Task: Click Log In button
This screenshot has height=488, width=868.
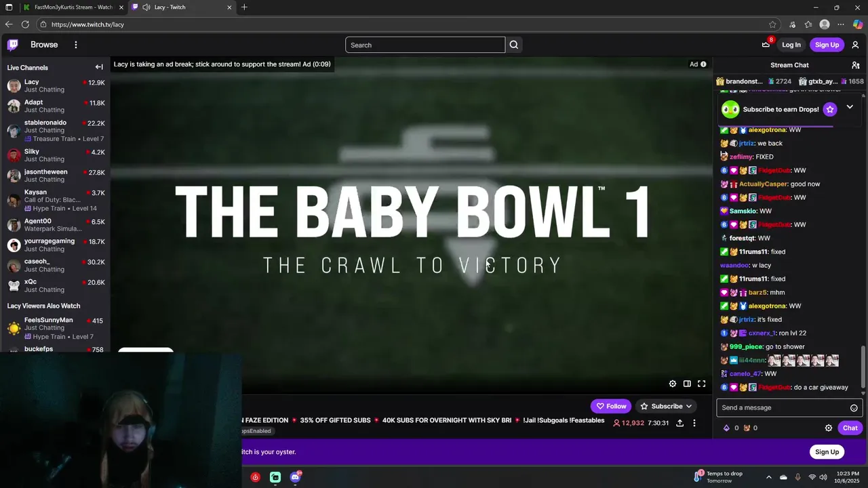Action: (x=791, y=45)
